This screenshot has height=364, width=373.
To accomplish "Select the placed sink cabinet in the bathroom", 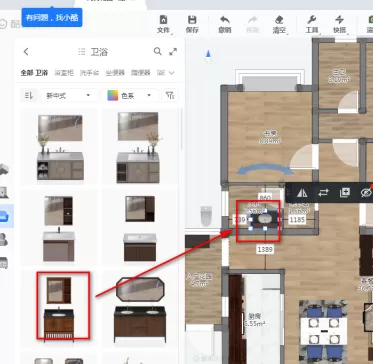I will point(265,219).
